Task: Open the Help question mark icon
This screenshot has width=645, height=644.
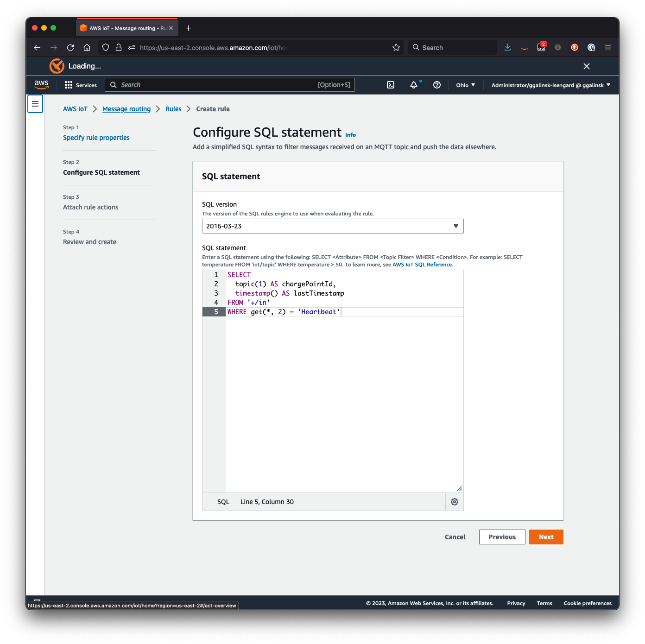Action: 436,85
